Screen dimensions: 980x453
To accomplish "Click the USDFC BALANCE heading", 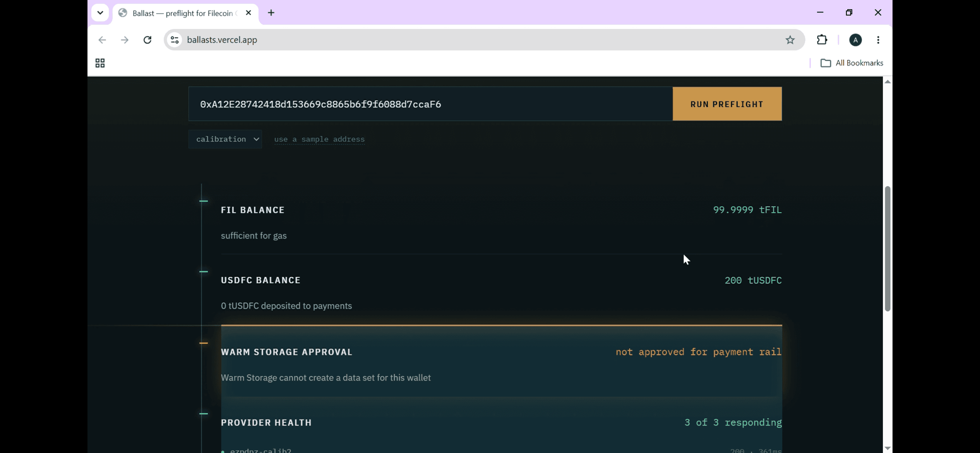I will click(260, 280).
